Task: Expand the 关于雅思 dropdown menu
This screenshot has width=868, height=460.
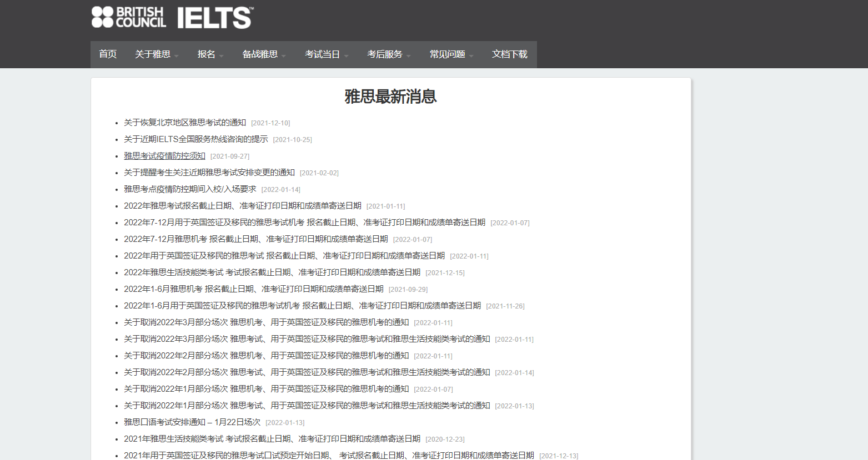Action: (x=157, y=54)
